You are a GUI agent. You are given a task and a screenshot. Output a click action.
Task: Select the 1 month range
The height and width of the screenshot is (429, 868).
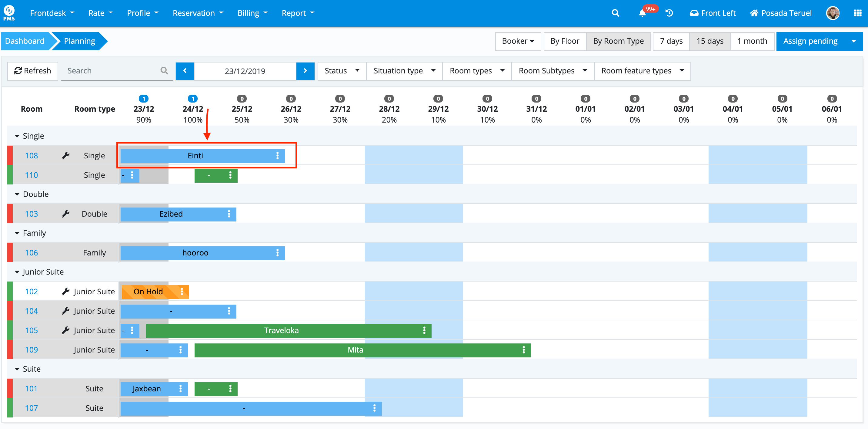coord(752,41)
